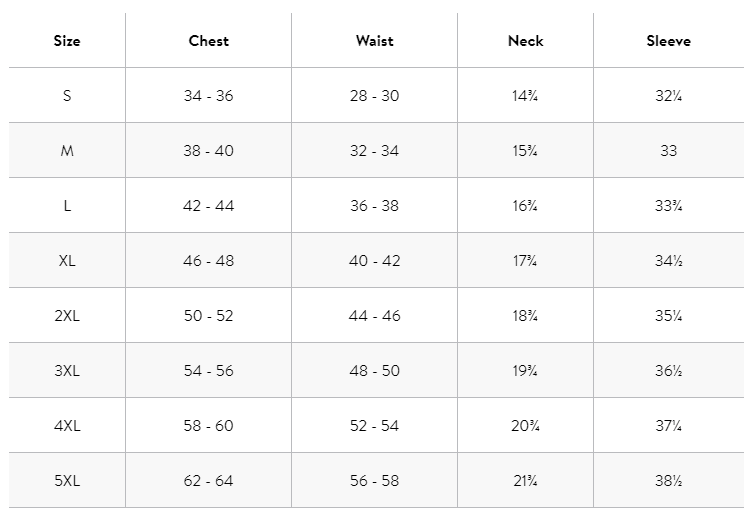Click the 56 - 58 waist cell
The image size is (755, 515).
[x=374, y=481]
